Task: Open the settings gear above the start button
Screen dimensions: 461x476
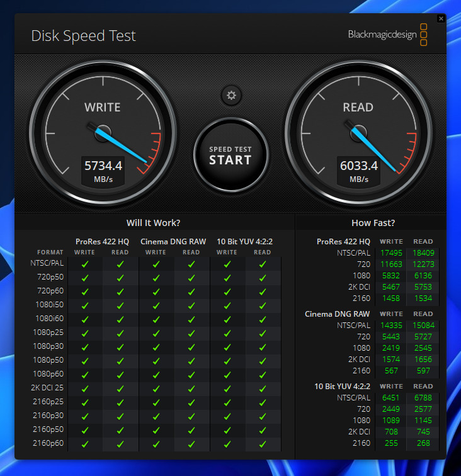Action: pyautogui.click(x=231, y=96)
